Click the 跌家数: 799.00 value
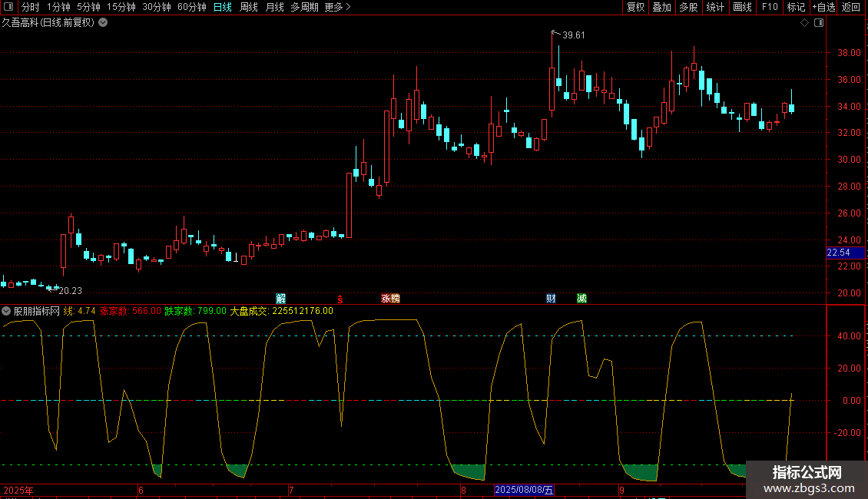 [195, 312]
